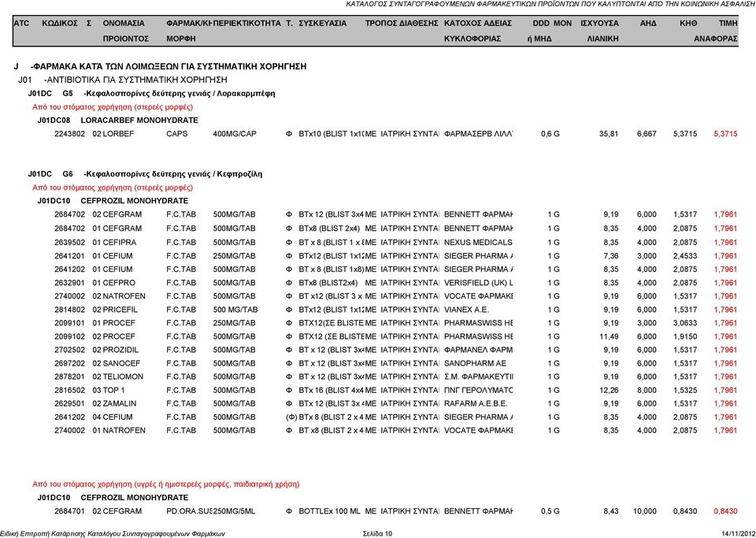
Task: Click retail price 11,49
Action: click(609, 336)
